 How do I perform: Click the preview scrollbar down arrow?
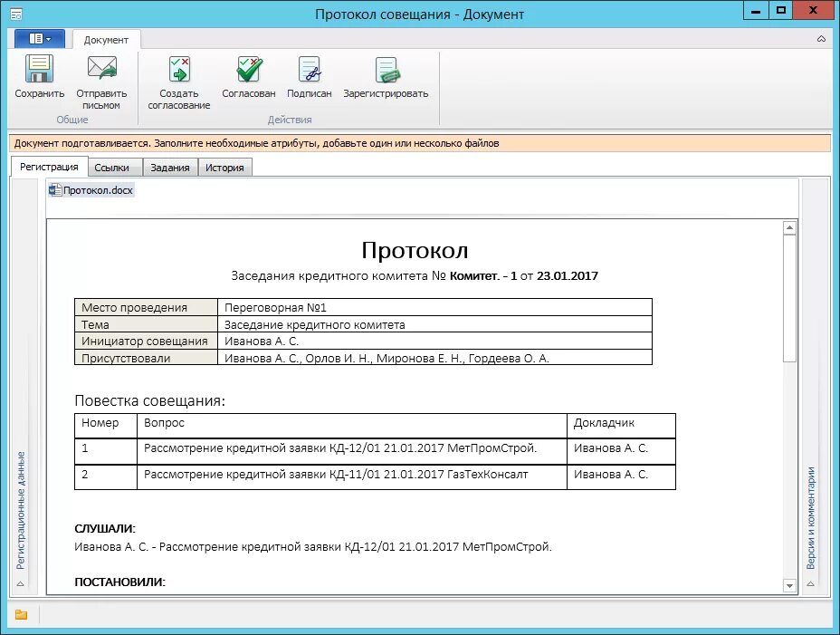[789, 586]
